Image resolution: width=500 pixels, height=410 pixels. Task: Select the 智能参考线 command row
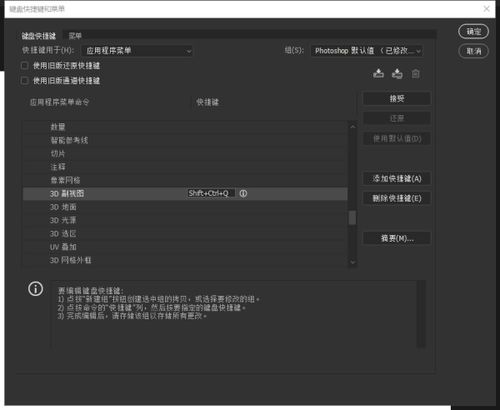(185, 140)
